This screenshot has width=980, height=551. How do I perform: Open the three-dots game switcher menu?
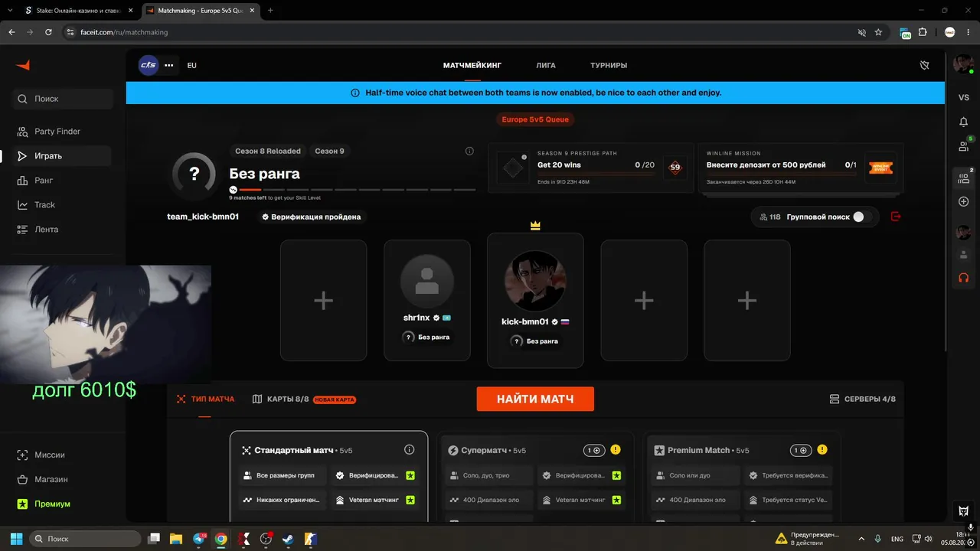coord(169,65)
